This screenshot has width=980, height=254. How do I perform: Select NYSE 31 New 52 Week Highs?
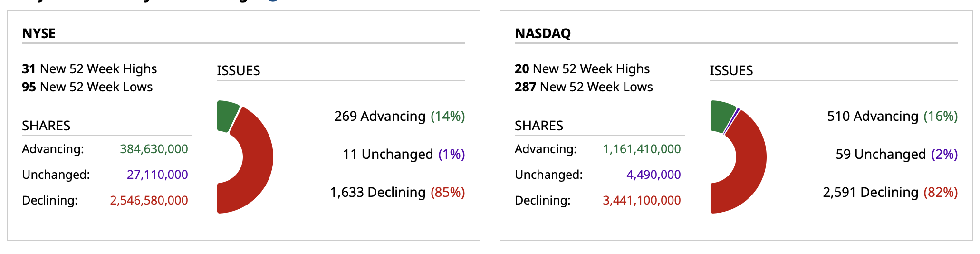point(89,69)
